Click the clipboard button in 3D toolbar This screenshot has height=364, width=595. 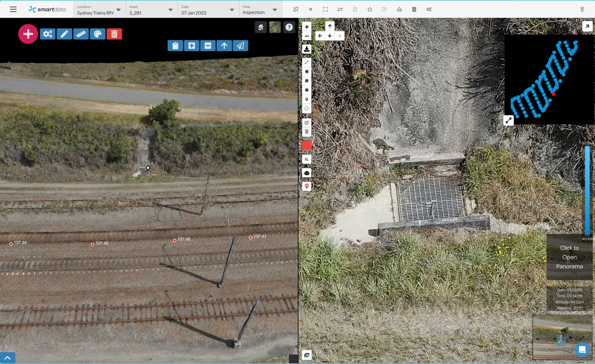click(x=175, y=46)
